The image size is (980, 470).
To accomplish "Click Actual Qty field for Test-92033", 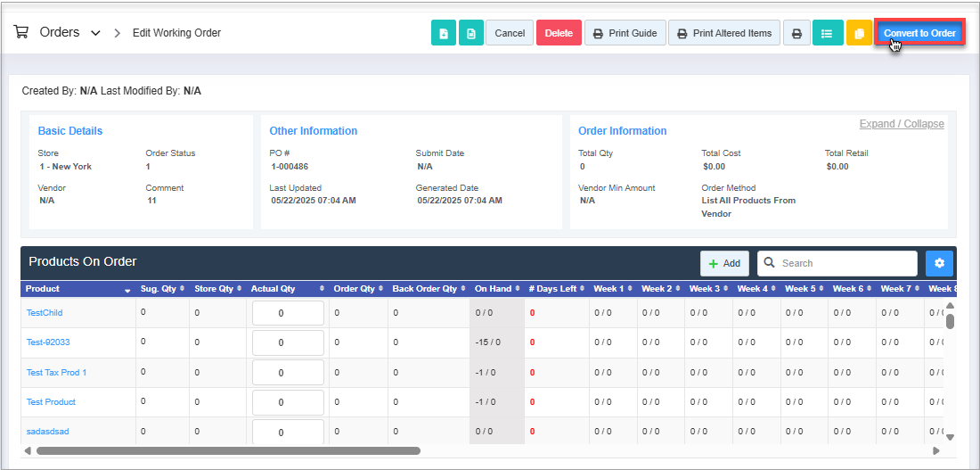I will coord(288,342).
